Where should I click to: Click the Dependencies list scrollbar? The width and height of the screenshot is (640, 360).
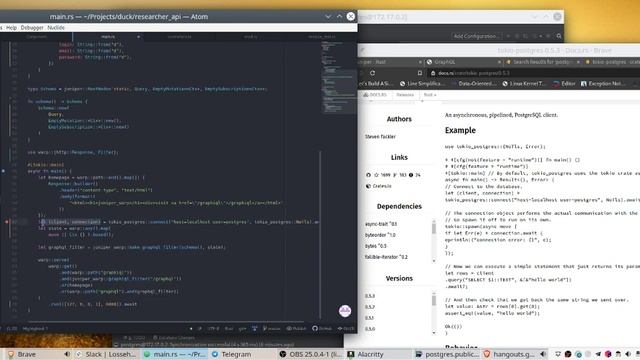(x=433, y=241)
